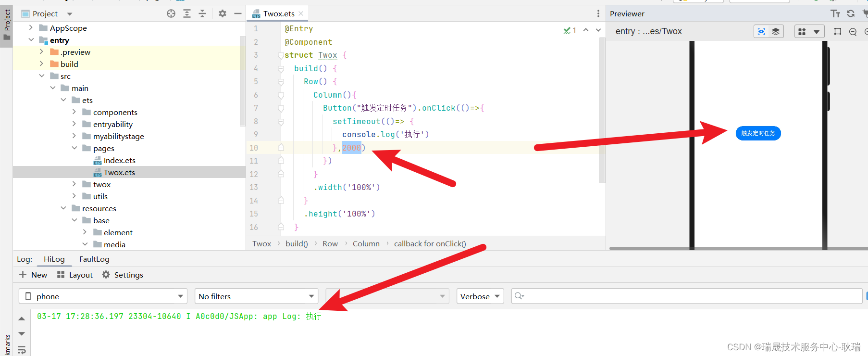Open the Project side tool window
The width and height of the screenshot is (868, 356).
pos(7,25)
